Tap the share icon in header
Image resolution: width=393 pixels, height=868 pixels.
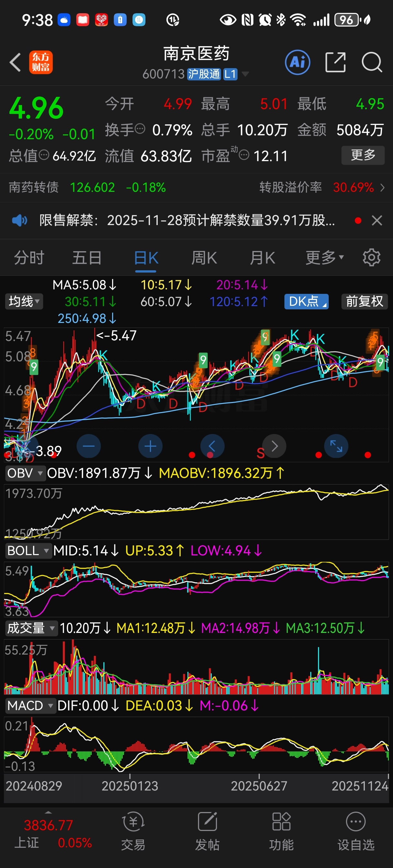click(x=335, y=62)
